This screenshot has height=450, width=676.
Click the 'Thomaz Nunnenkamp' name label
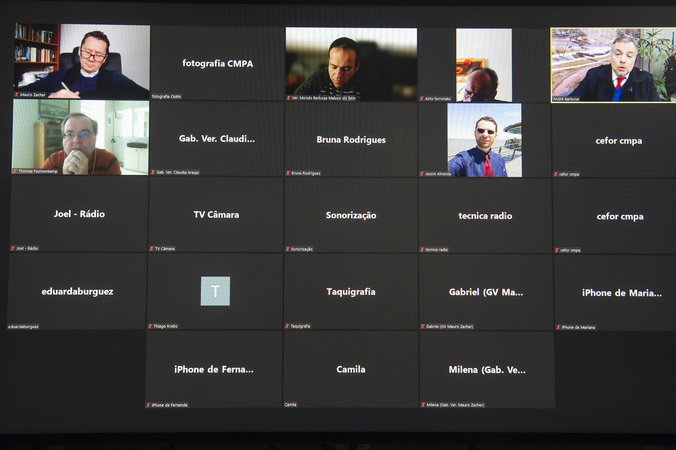coord(38,171)
